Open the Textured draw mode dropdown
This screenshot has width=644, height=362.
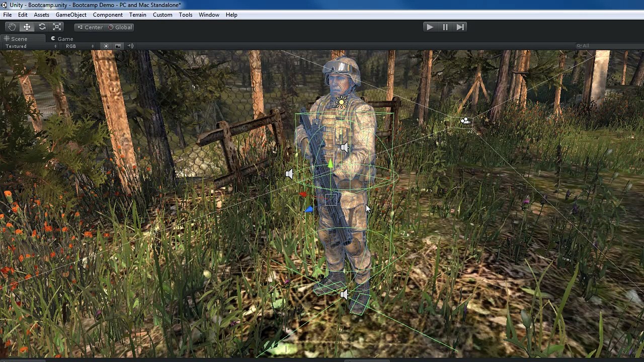click(31, 46)
